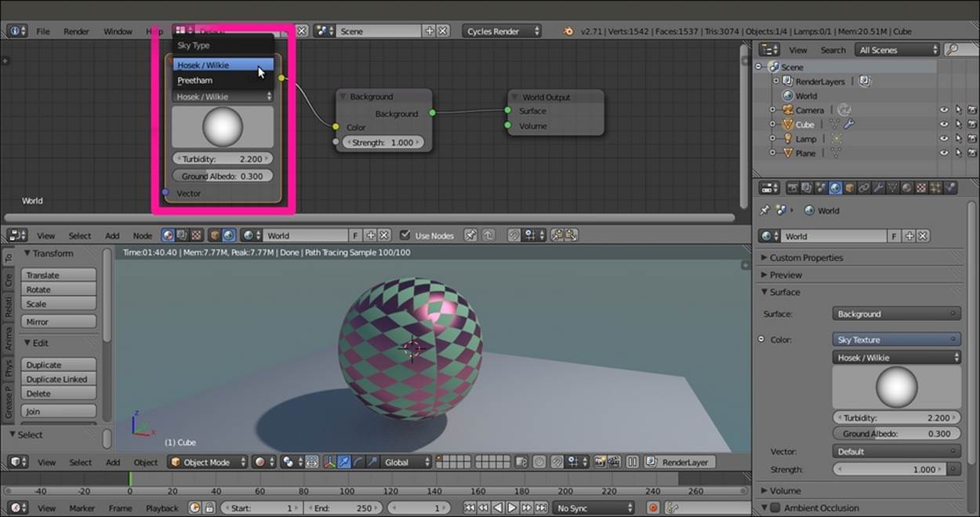Image resolution: width=980 pixels, height=517 pixels.
Task: Click the play animation button in timeline
Action: tap(513, 508)
